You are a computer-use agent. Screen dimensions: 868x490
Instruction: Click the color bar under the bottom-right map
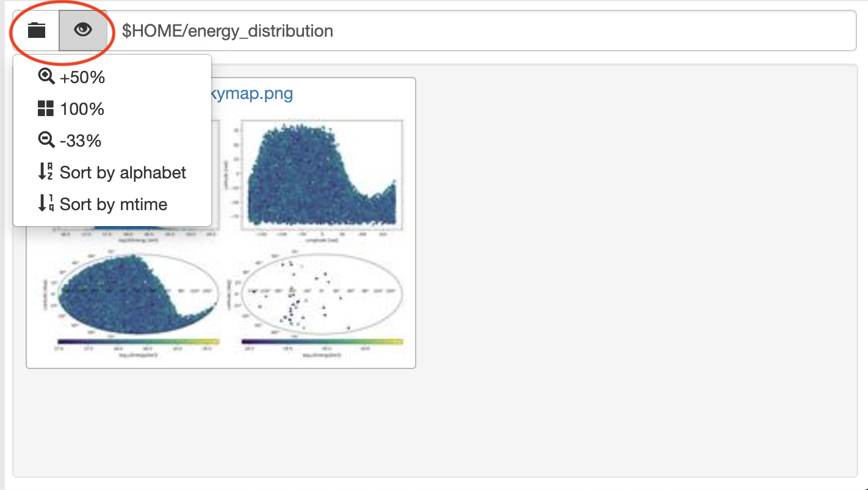click(x=322, y=342)
